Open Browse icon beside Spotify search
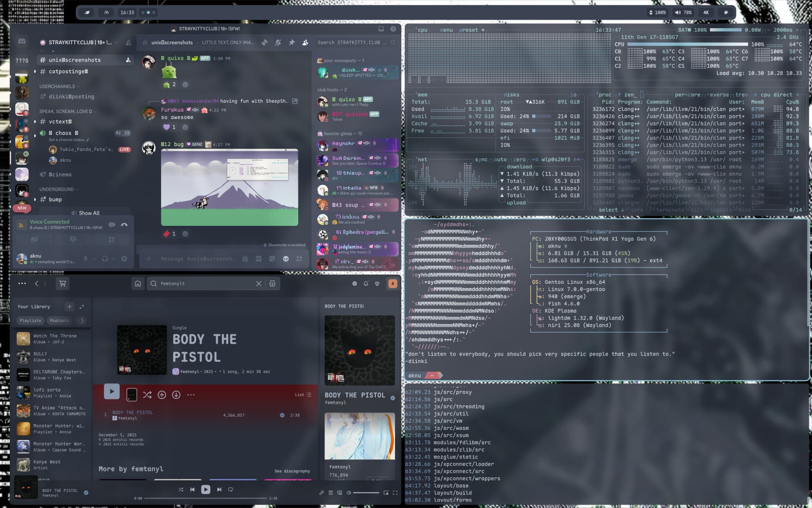 272,283
